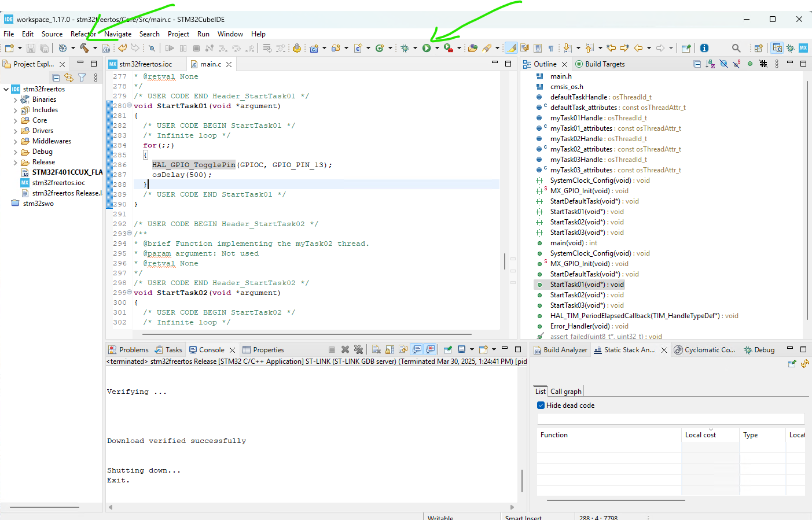812x520 pixels.
Task: Click the blue Information Center icon
Action: point(704,48)
